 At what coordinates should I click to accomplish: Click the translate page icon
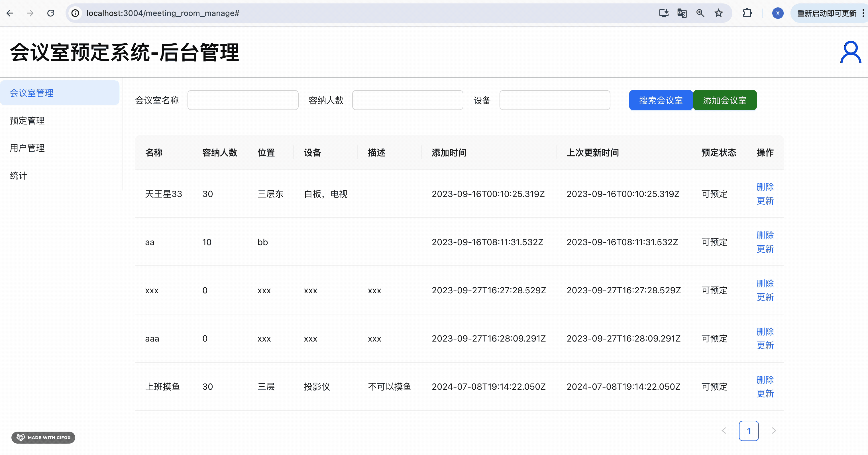pyautogui.click(x=682, y=13)
